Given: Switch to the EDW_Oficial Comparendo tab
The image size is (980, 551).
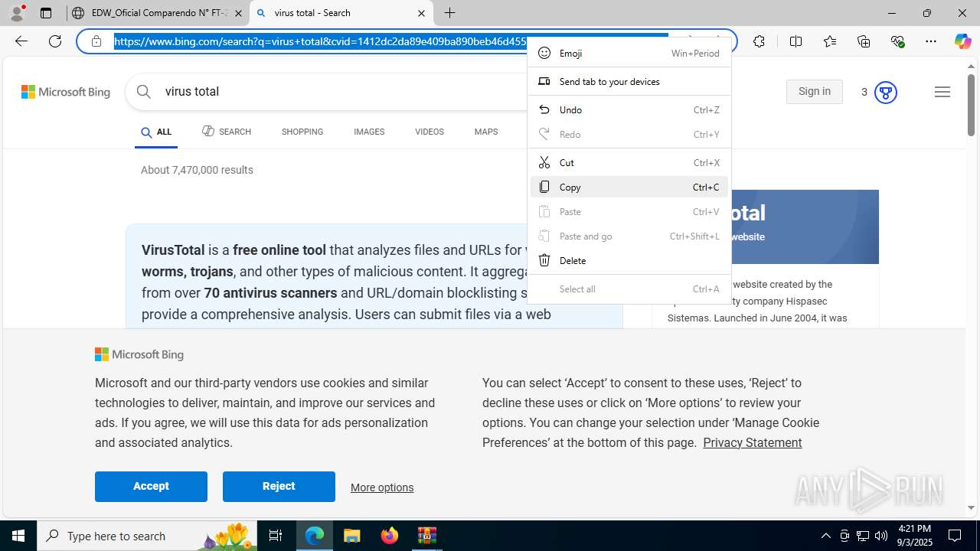Looking at the screenshot, I should tap(158, 13).
